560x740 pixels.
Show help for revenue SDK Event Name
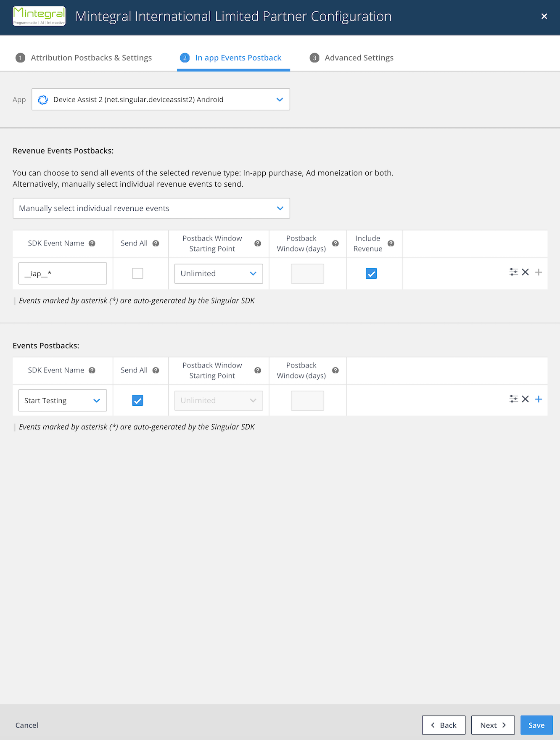(x=92, y=243)
